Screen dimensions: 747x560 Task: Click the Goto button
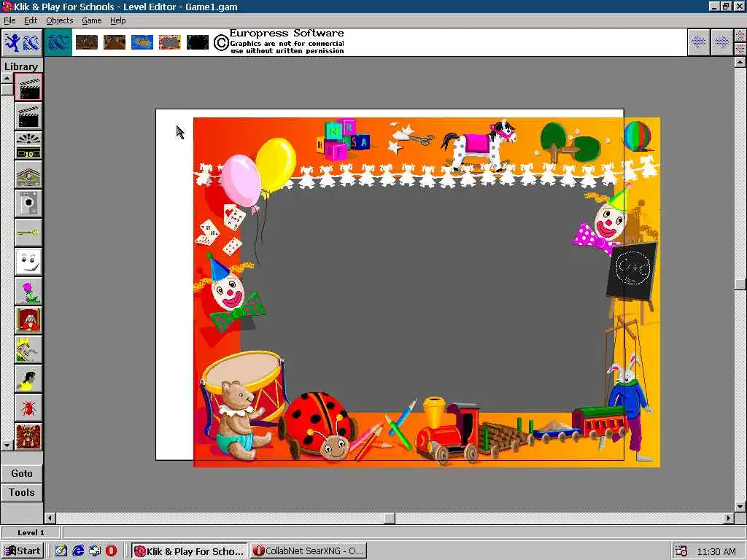point(22,473)
